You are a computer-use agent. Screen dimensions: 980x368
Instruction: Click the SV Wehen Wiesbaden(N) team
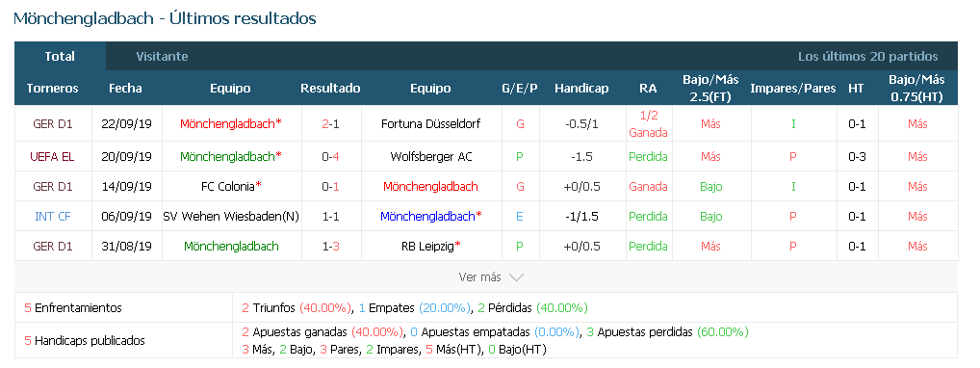pyautogui.click(x=231, y=217)
